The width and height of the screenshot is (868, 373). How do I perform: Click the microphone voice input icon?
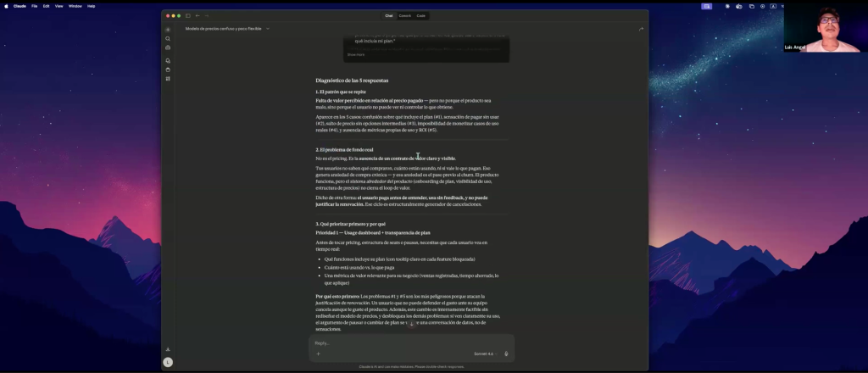(506, 354)
